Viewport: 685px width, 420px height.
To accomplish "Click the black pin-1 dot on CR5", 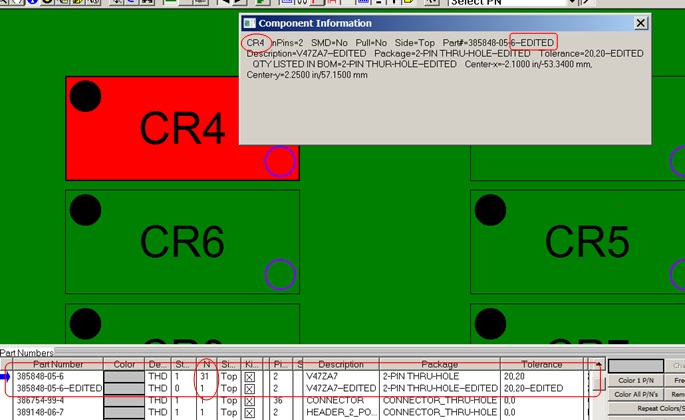I will 490,210.
